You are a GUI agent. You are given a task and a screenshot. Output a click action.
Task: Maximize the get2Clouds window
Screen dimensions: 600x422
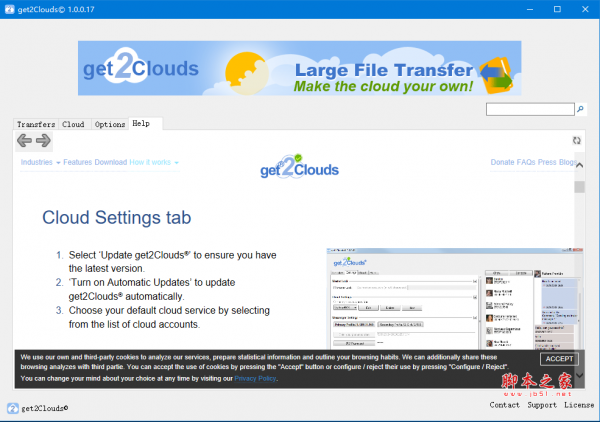point(557,9)
